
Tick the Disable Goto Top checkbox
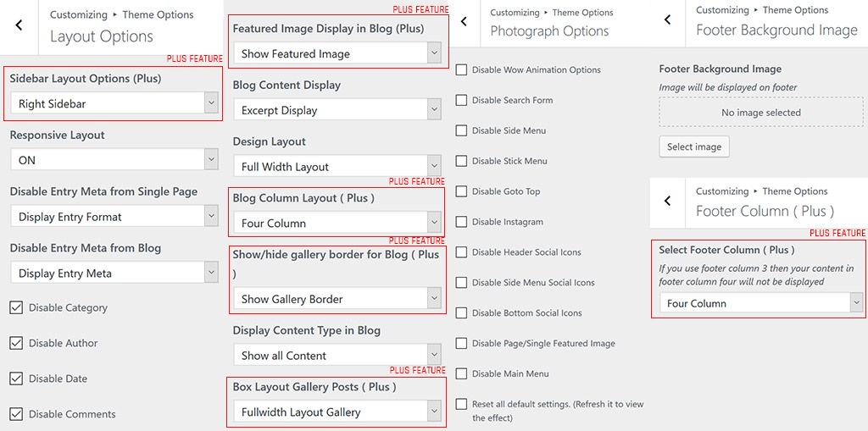pyautogui.click(x=462, y=191)
